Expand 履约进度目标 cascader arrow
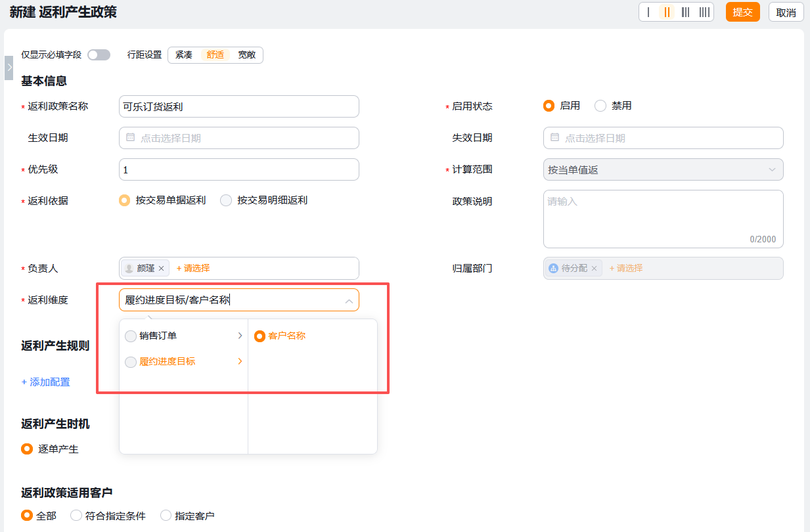 (240, 361)
